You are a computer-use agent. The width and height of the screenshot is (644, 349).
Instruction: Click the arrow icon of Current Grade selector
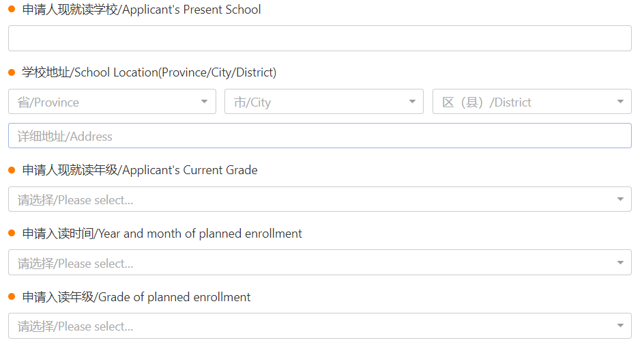[620, 199]
